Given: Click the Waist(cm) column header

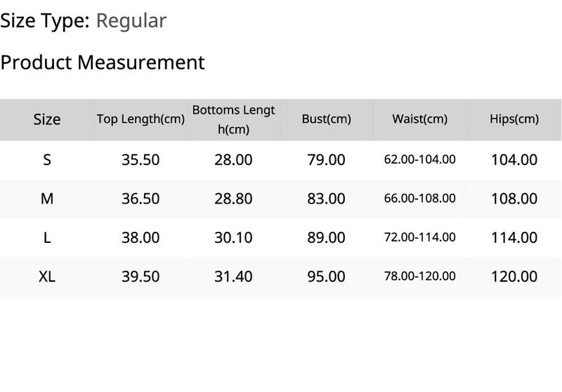Looking at the screenshot, I should pyautogui.click(x=419, y=119).
